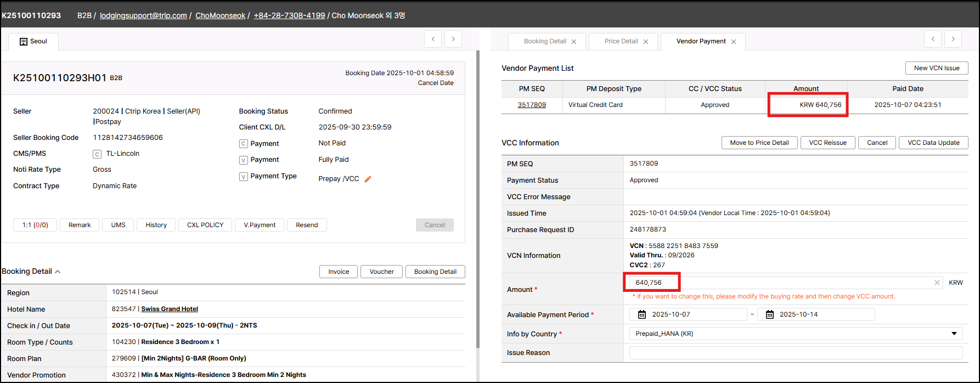Close the Booking Detail tab with X
The width and height of the screenshot is (980, 383).
click(574, 42)
